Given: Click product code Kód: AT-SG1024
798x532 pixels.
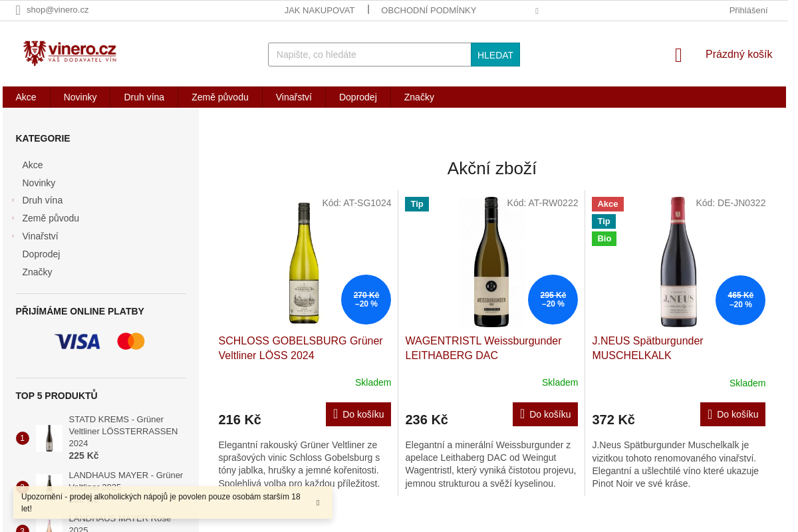Looking at the screenshot, I should 356,203.
